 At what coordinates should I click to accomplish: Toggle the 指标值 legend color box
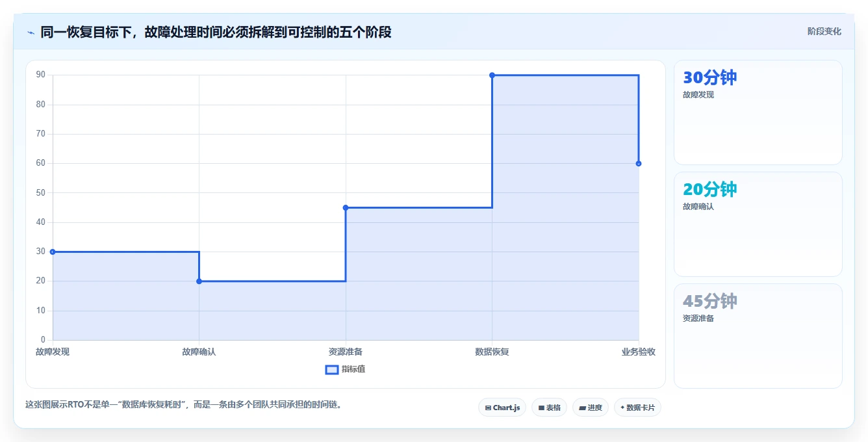click(x=331, y=369)
